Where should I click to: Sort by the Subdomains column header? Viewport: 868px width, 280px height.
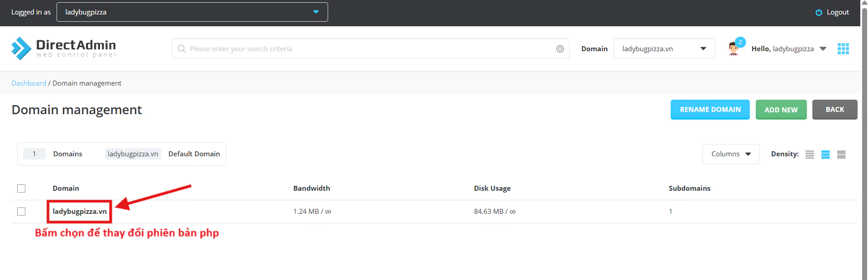click(x=690, y=188)
